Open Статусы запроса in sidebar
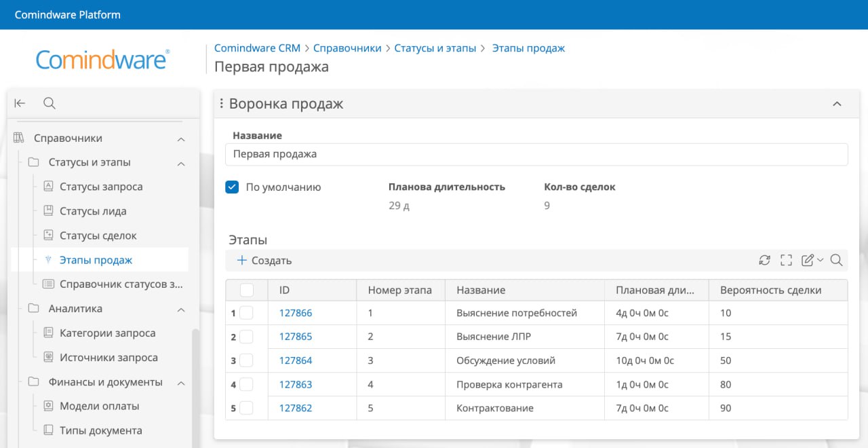This screenshot has width=868, height=448. tap(101, 187)
